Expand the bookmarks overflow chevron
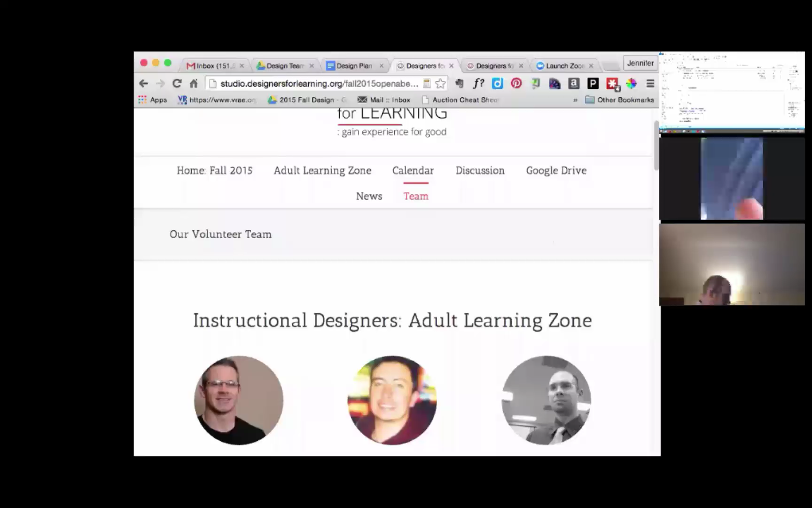 [x=575, y=100]
